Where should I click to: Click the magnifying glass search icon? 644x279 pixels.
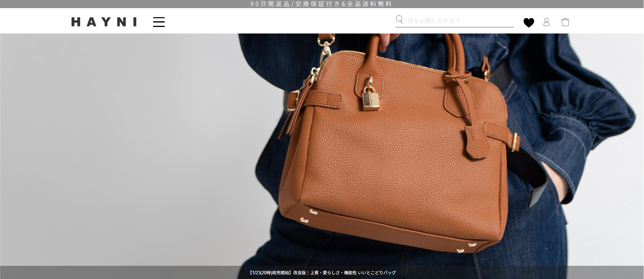(400, 20)
